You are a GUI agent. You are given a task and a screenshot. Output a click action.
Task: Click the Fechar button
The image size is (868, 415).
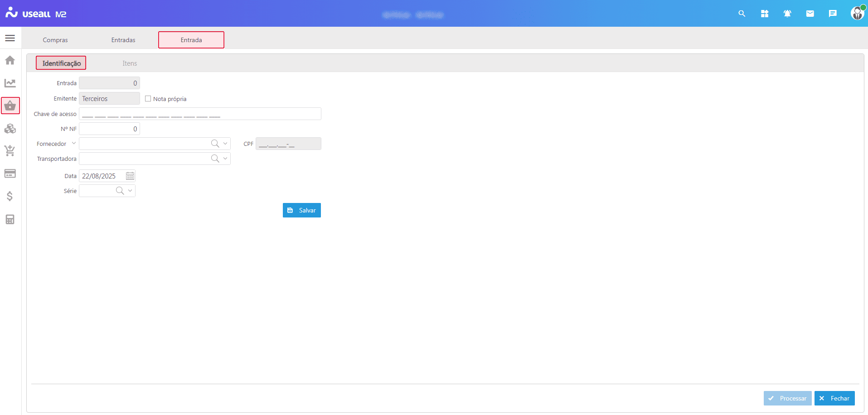coord(834,398)
